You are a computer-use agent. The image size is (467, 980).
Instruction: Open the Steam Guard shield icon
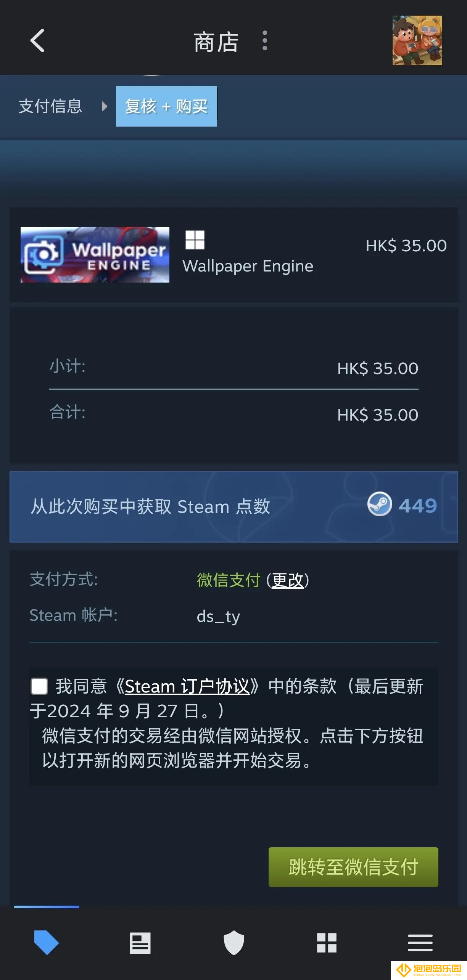coord(233,943)
